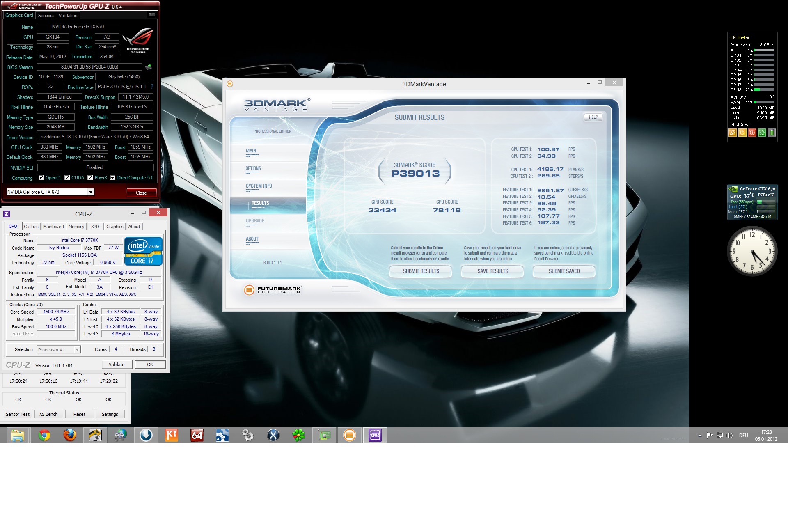
Task: Open AIDA64 taskbar icon
Action: point(197,435)
